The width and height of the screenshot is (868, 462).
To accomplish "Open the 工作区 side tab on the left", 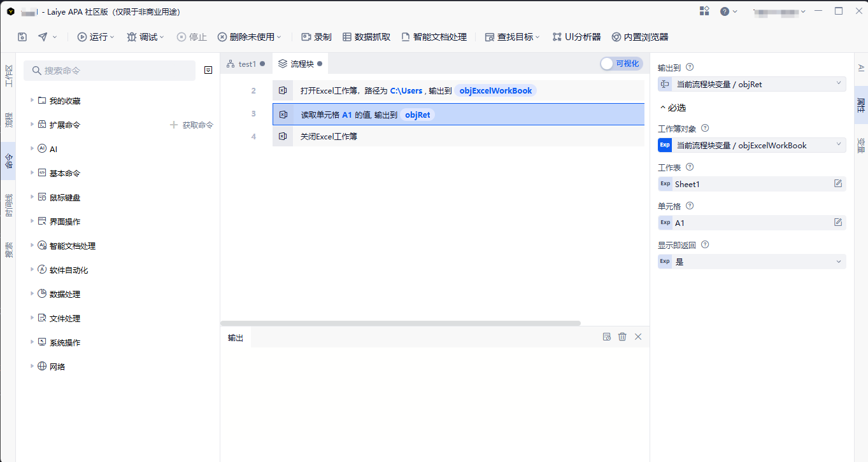I will pos(8,75).
